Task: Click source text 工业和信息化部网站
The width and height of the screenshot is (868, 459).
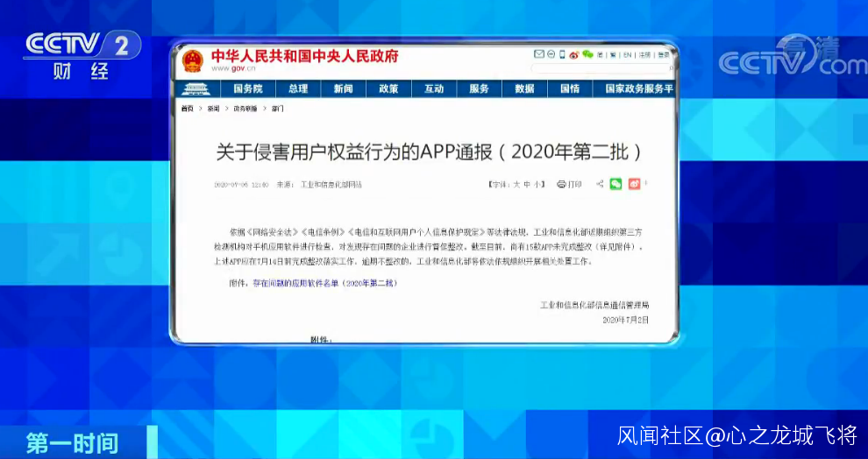Action: click(x=331, y=185)
